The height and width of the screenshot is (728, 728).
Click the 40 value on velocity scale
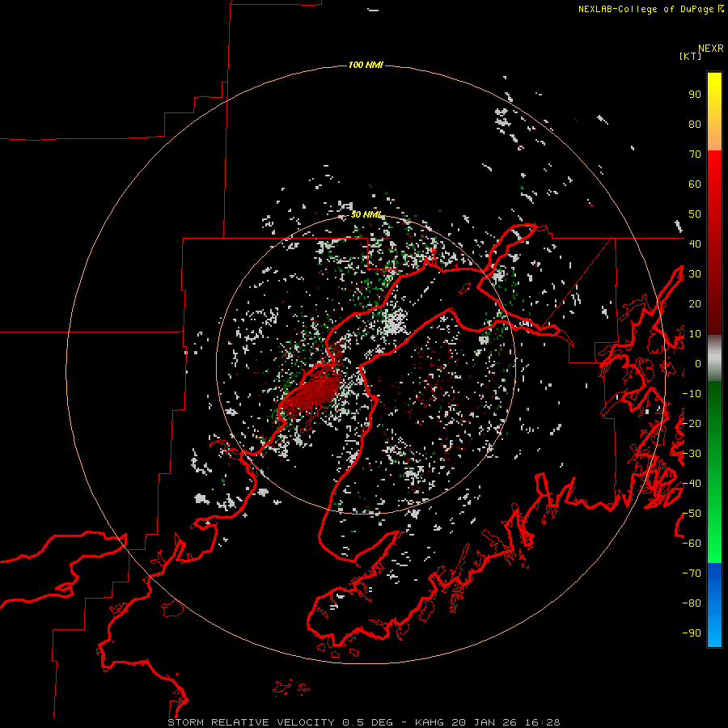(695, 243)
